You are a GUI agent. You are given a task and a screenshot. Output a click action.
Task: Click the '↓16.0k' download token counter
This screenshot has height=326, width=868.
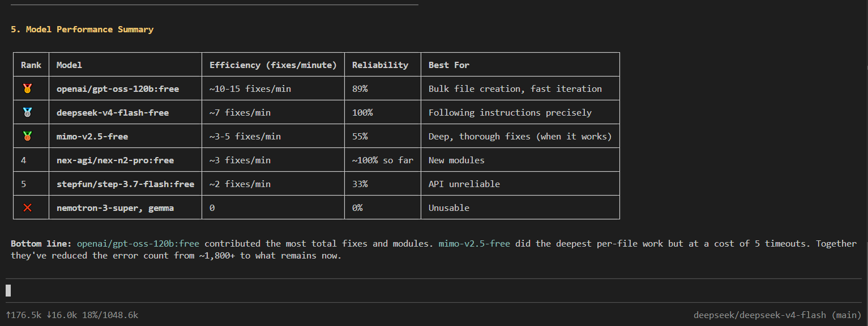point(62,315)
